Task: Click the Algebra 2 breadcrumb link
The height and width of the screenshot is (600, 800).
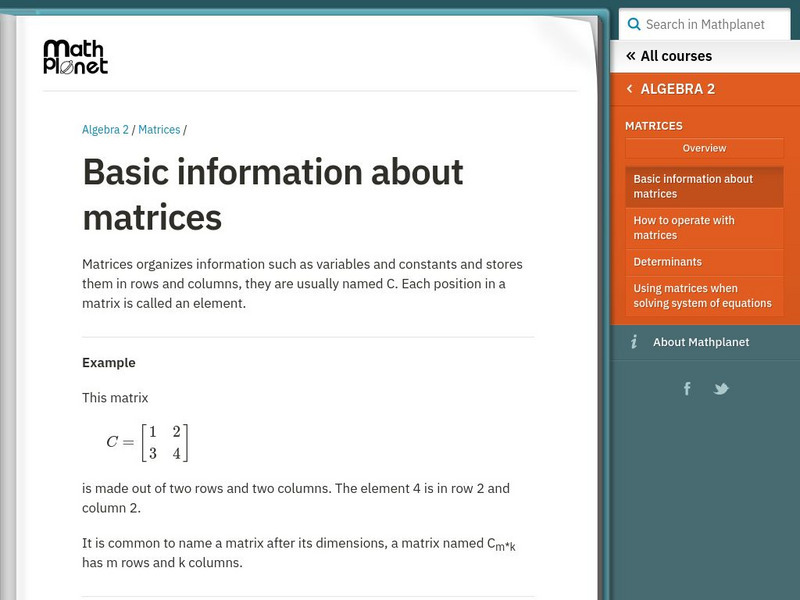Action: (x=105, y=130)
